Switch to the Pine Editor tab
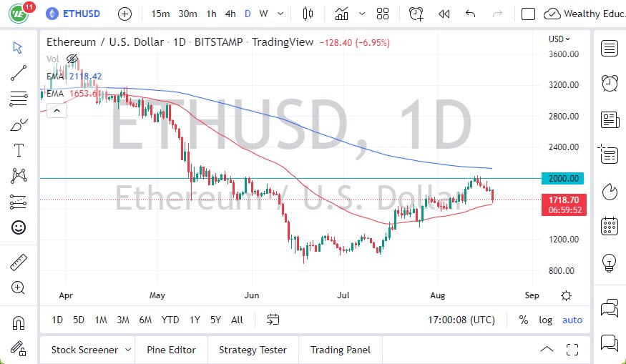The height and width of the screenshot is (364, 626). tap(171, 350)
